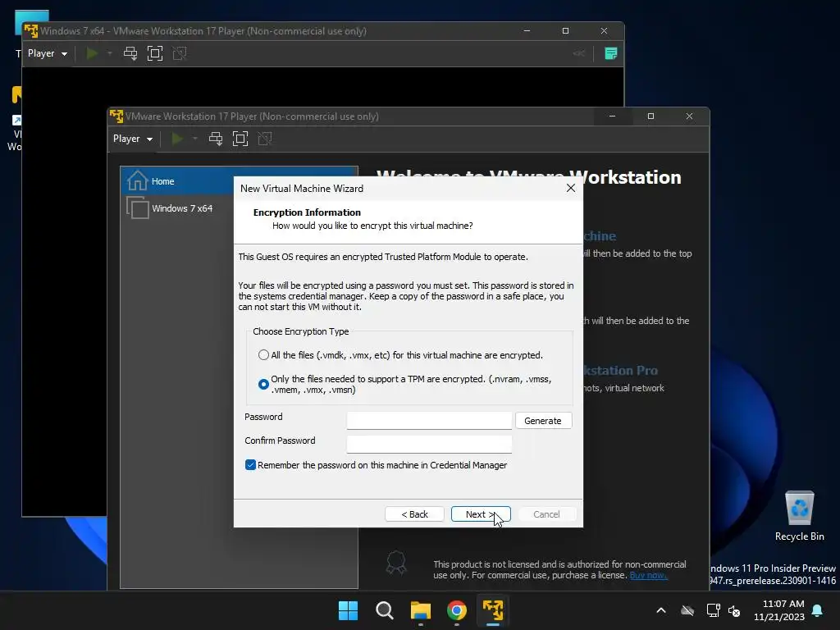Image resolution: width=840 pixels, height=630 pixels.
Task: Click the Buy now link
Action: 648,575
